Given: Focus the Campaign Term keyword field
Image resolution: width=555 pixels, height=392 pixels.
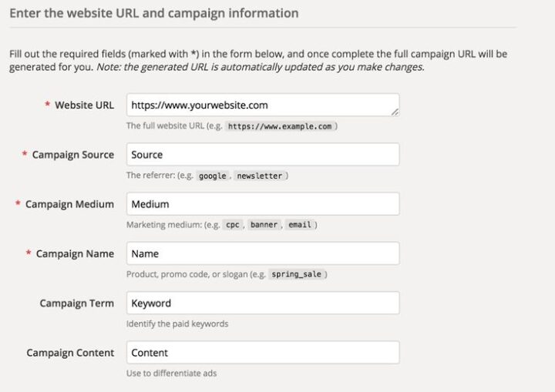Looking at the screenshot, I should pos(262,303).
